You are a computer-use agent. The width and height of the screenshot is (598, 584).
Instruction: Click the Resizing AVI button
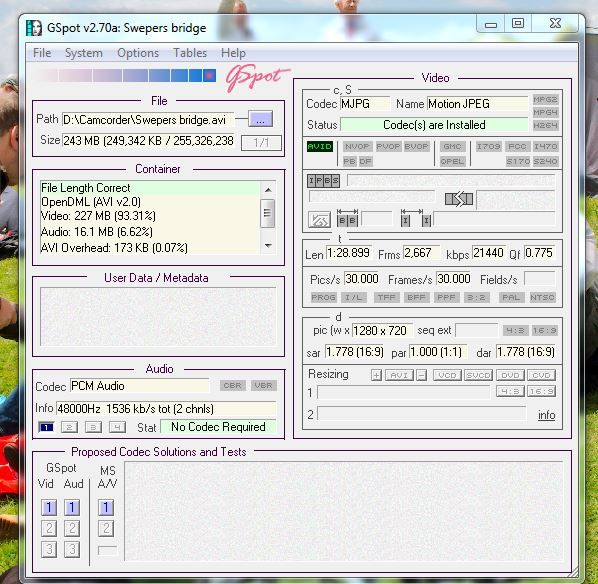point(399,375)
